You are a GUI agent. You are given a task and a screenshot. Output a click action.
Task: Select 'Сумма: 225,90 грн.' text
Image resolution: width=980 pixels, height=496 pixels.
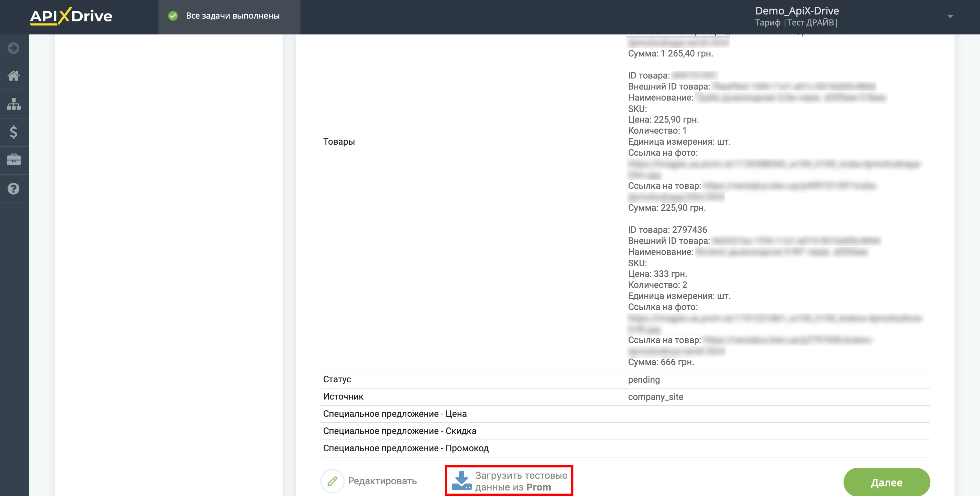point(667,208)
